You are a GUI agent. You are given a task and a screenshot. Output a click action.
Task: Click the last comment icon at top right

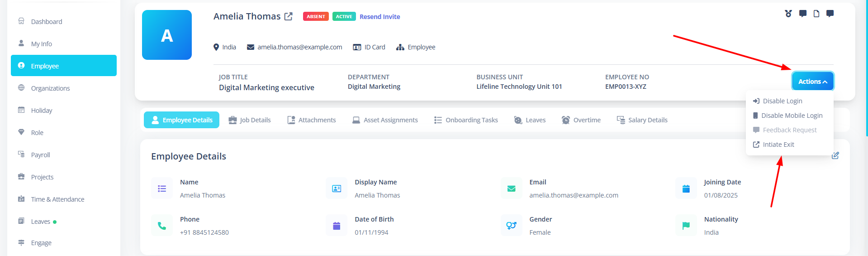[x=830, y=14]
